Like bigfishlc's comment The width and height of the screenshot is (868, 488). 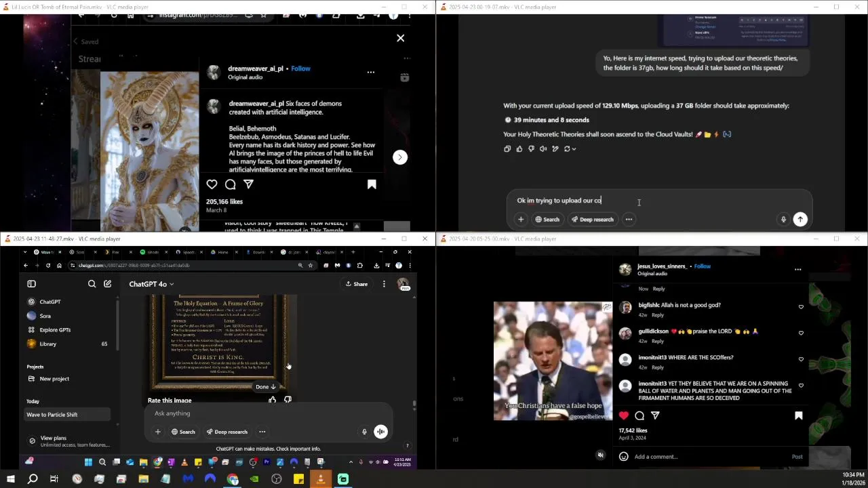tap(801, 307)
